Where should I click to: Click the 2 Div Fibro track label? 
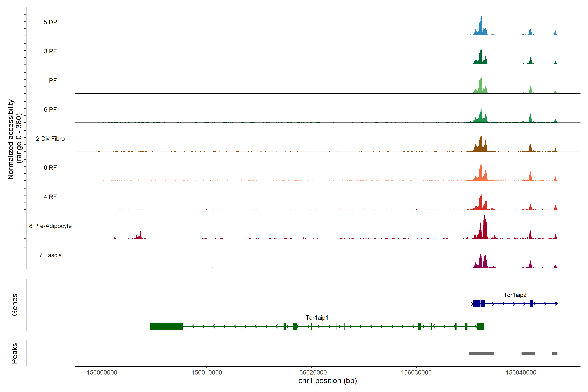coord(50,139)
